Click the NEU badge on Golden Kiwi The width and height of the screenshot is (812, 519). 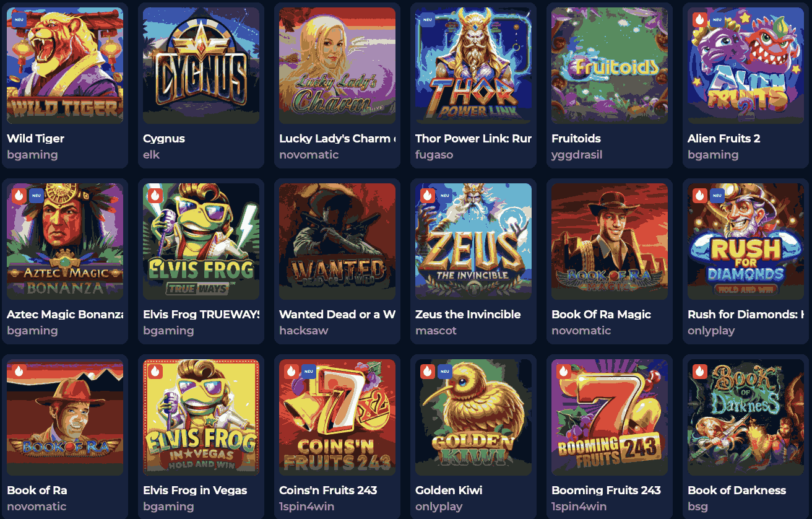click(x=444, y=372)
